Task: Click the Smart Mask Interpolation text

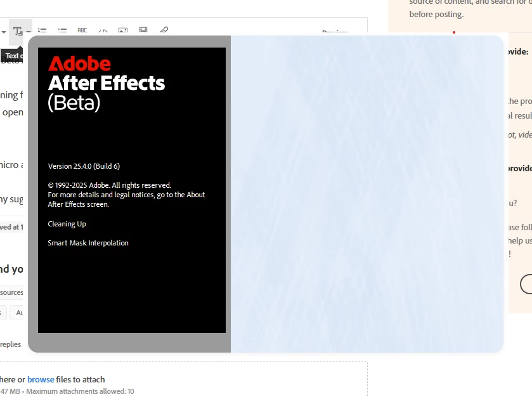Action: pos(88,243)
